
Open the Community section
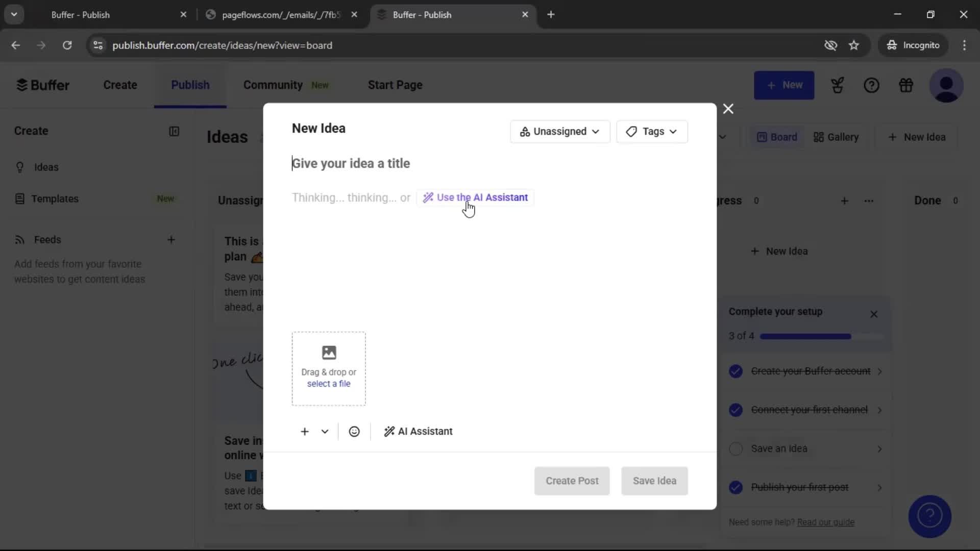point(273,85)
